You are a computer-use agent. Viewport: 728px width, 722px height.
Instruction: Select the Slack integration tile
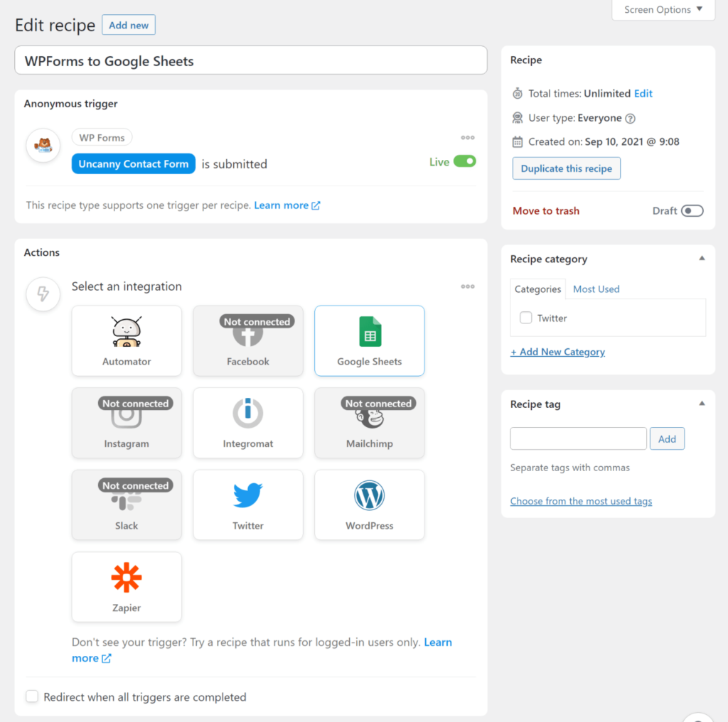pos(127,505)
